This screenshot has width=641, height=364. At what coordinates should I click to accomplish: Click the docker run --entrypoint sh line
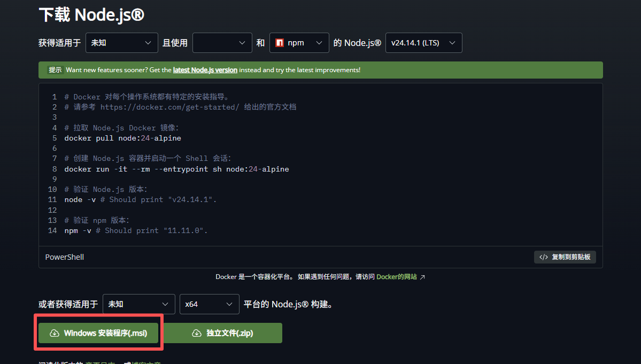[x=176, y=169]
